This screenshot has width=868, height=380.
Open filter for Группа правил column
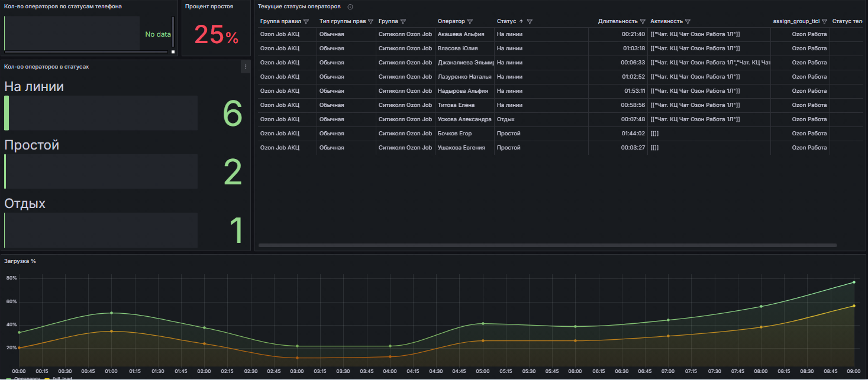tap(306, 21)
